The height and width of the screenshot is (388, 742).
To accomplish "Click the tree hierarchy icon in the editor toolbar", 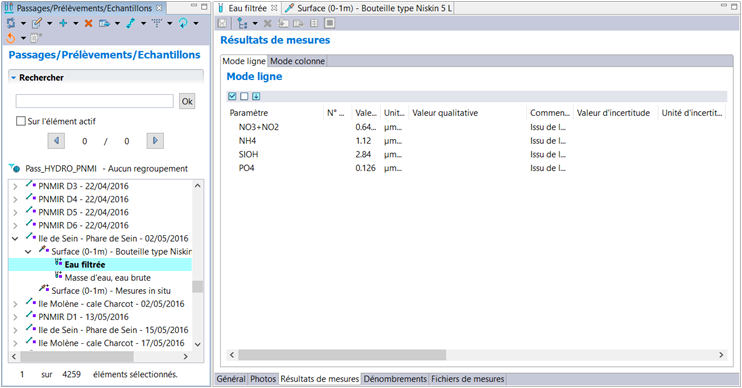I will point(242,23).
